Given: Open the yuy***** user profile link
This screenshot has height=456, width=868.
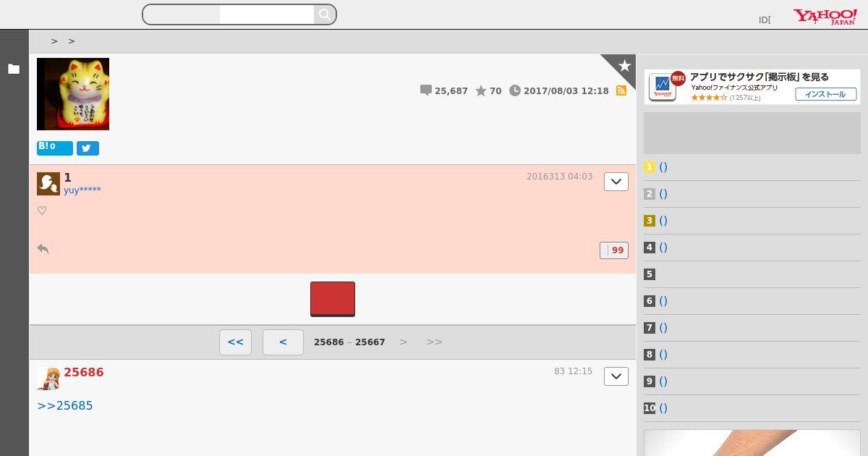Looking at the screenshot, I should (x=82, y=190).
